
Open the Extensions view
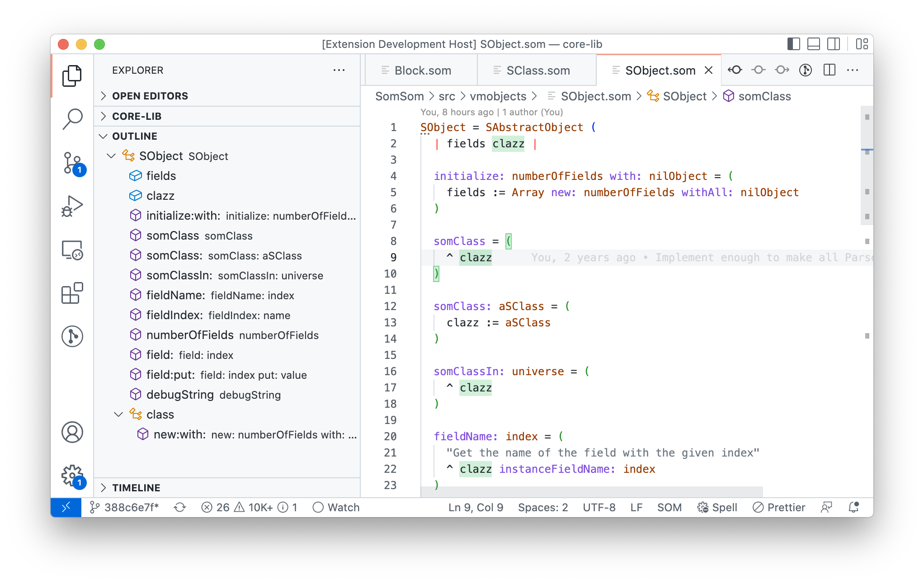pyautogui.click(x=72, y=293)
